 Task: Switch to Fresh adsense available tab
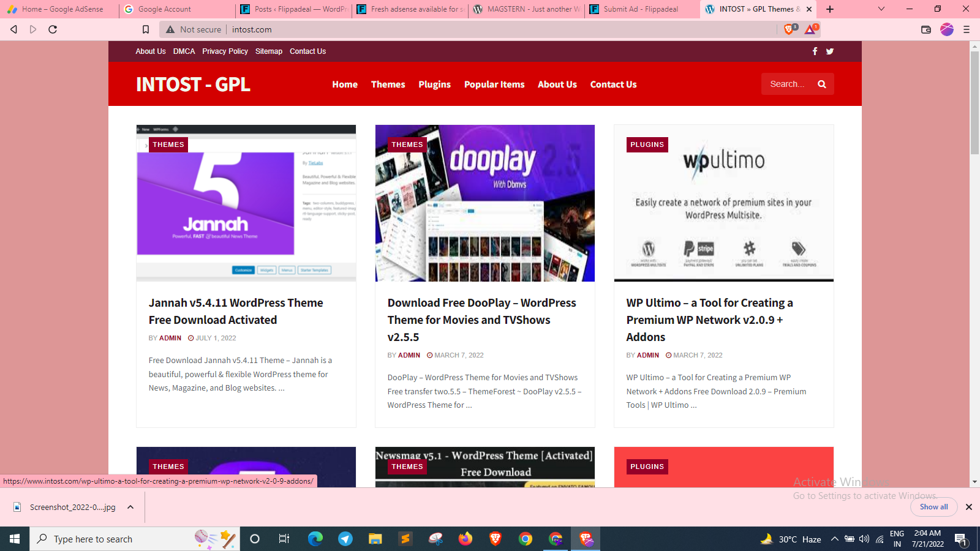pos(410,9)
